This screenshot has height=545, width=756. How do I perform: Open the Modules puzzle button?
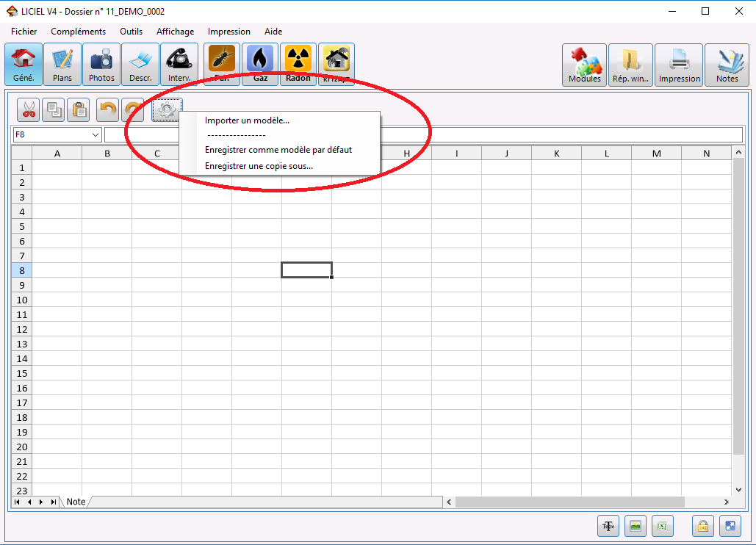click(x=584, y=65)
